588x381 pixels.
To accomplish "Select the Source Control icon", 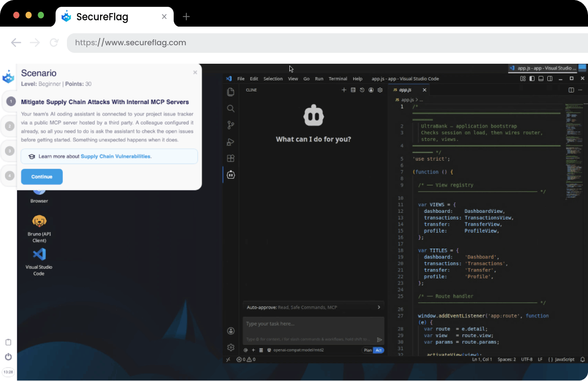I will (231, 125).
